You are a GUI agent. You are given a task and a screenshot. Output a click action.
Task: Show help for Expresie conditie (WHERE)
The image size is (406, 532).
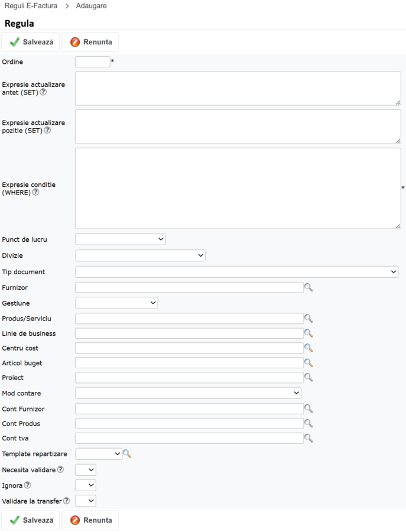pyautogui.click(x=36, y=192)
